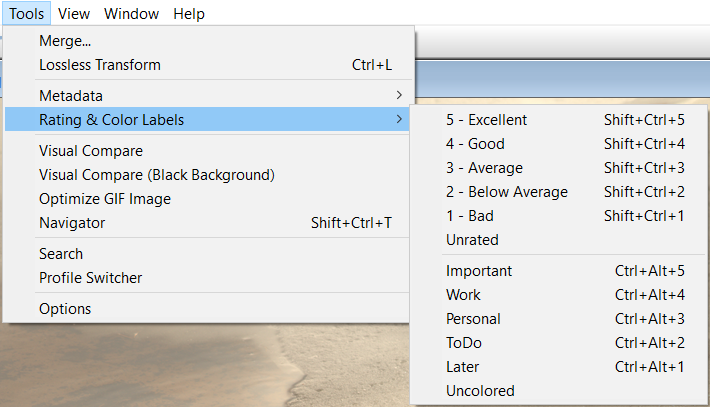Open Options from Tools menu
The height and width of the screenshot is (407, 710).
(x=65, y=309)
